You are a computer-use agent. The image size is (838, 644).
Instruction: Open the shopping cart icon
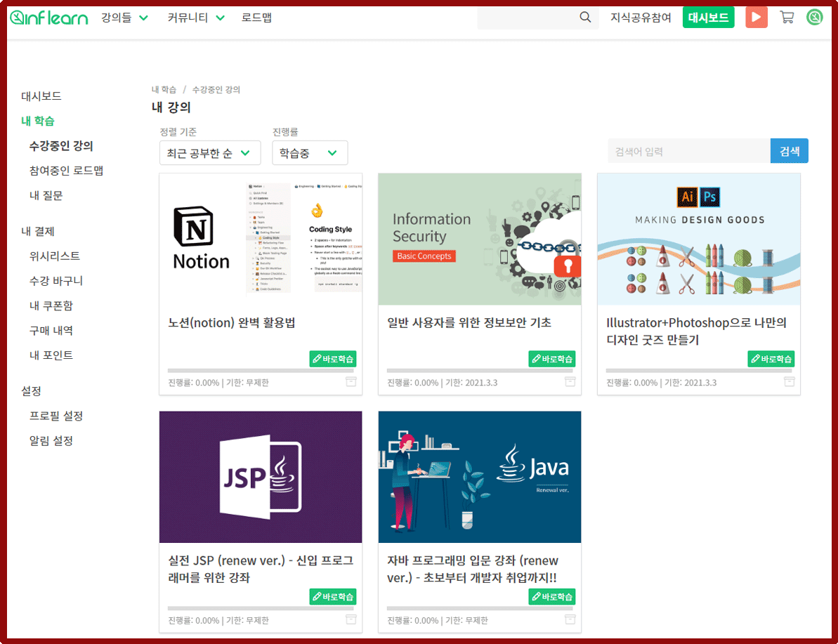[787, 17]
